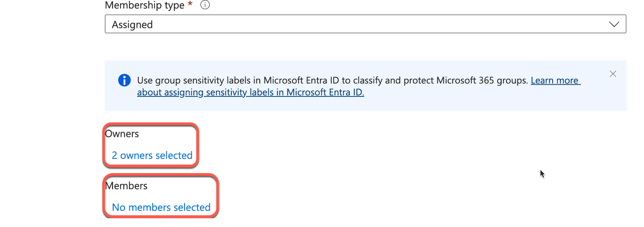Dismiss the sensitivity labels banner with X
Viewport: 644px width, 227px height.
[x=613, y=74]
